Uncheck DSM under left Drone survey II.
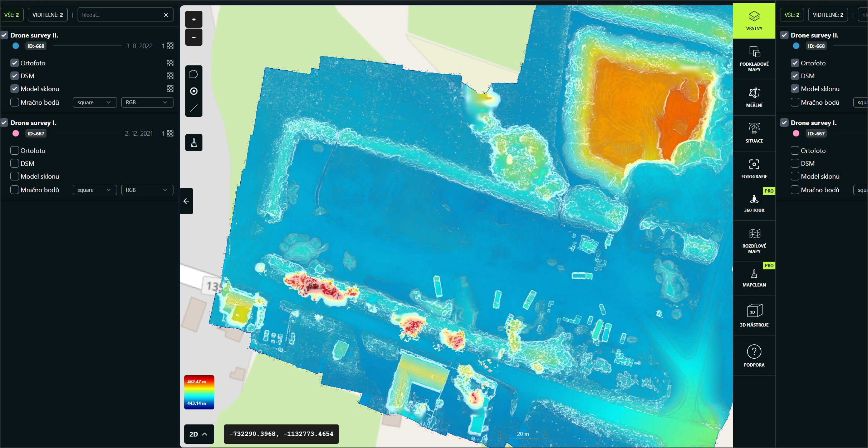The image size is (868, 448). (x=15, y=76)
